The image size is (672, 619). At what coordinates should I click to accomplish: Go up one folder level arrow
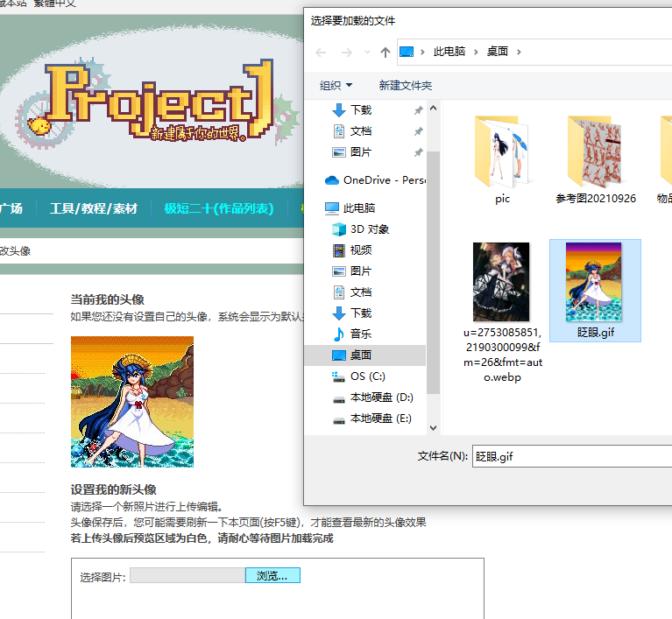386,53
